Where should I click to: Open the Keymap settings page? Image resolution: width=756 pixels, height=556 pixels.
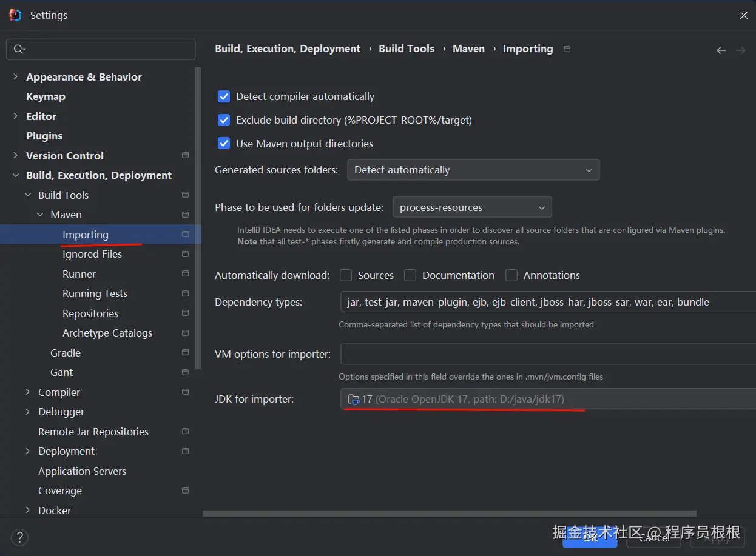tap(46, 96)
